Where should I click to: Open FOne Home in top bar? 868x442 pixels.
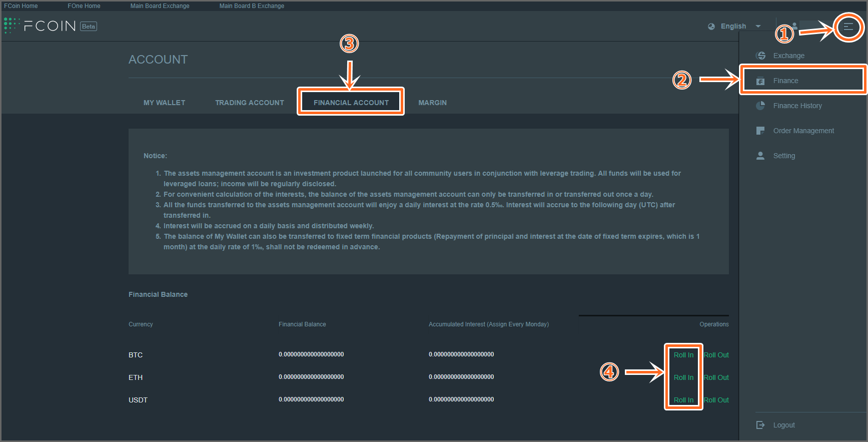pyautogui.click(x=84, y=6)
